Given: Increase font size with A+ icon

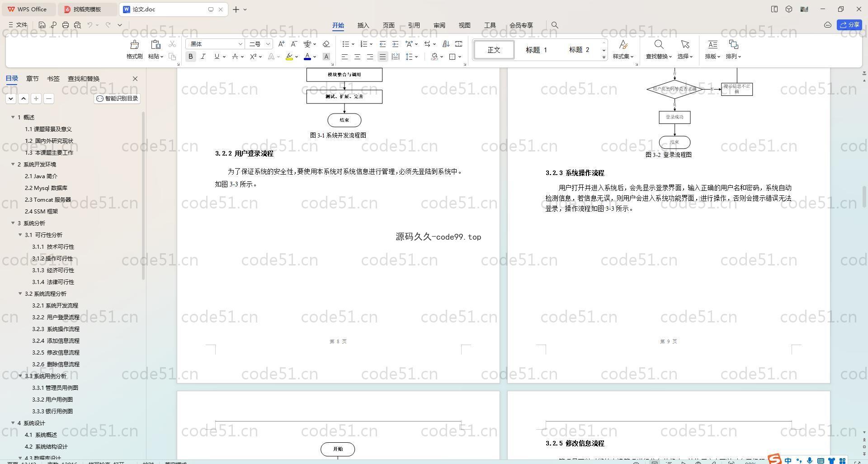Looking at the screenshot, I should pos(281,44).
